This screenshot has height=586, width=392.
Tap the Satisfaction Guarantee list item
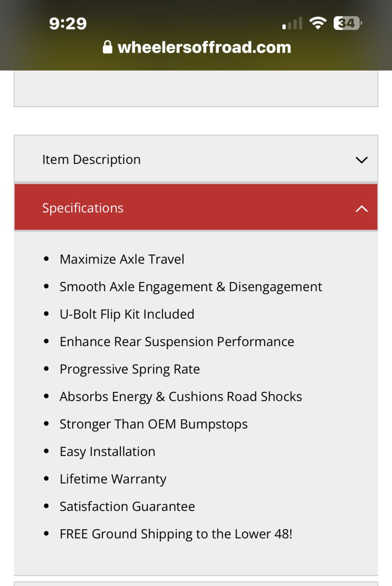[127, 506]
